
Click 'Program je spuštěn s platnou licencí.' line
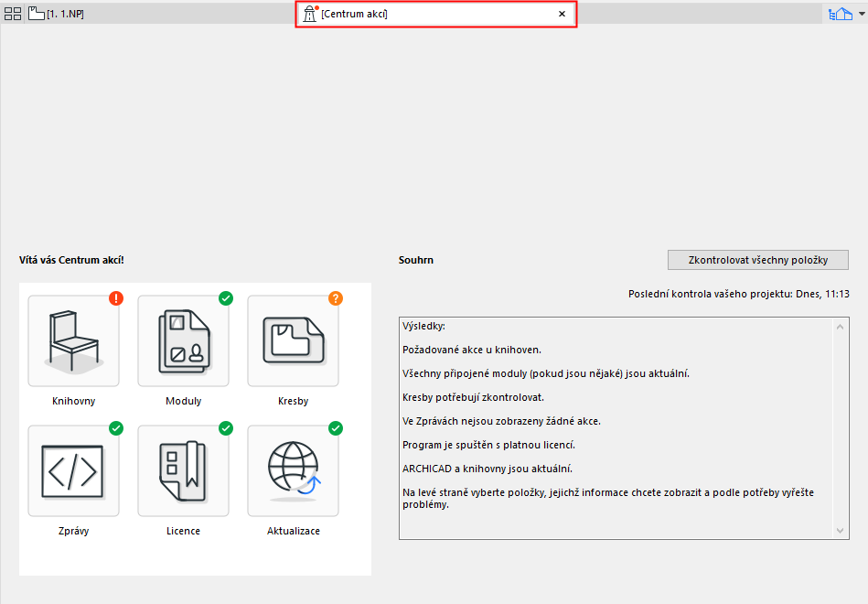(488, 445)
